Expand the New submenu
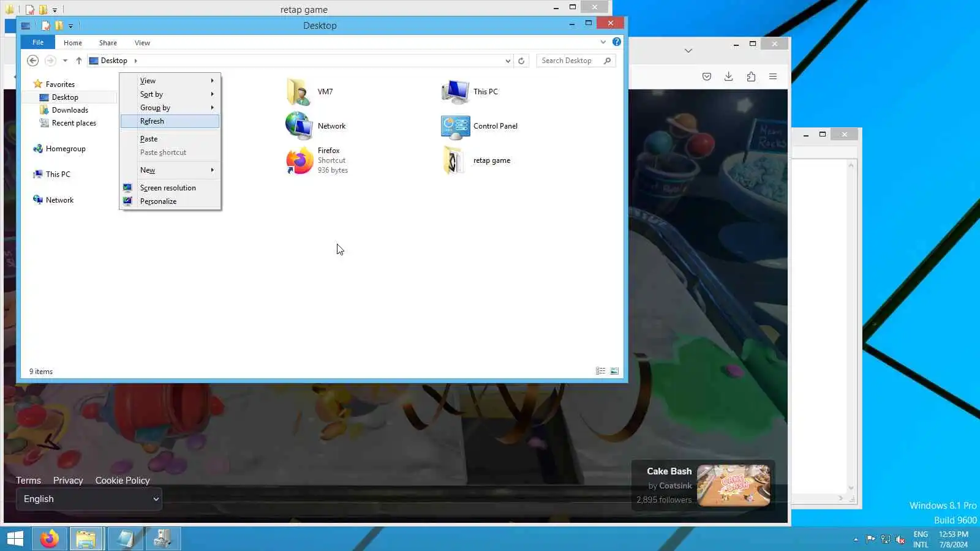 click(x=171, y=170)
